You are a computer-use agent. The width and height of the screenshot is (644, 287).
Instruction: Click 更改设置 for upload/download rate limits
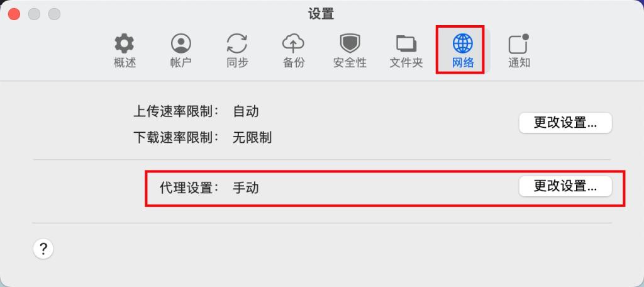565,123
